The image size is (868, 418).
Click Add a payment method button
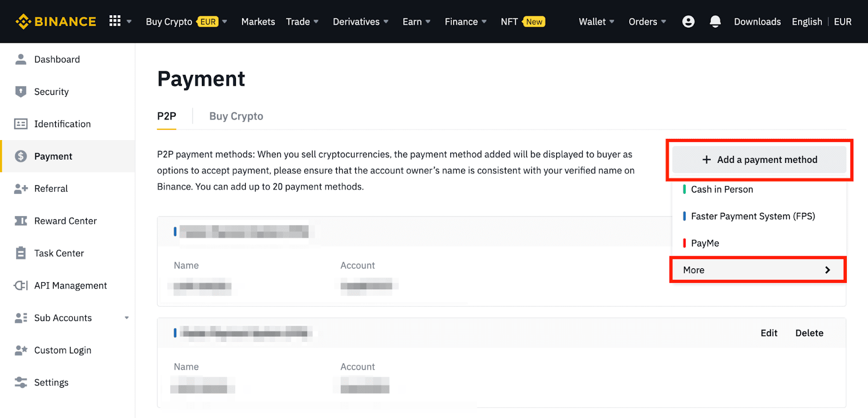[x=759, y=160]
